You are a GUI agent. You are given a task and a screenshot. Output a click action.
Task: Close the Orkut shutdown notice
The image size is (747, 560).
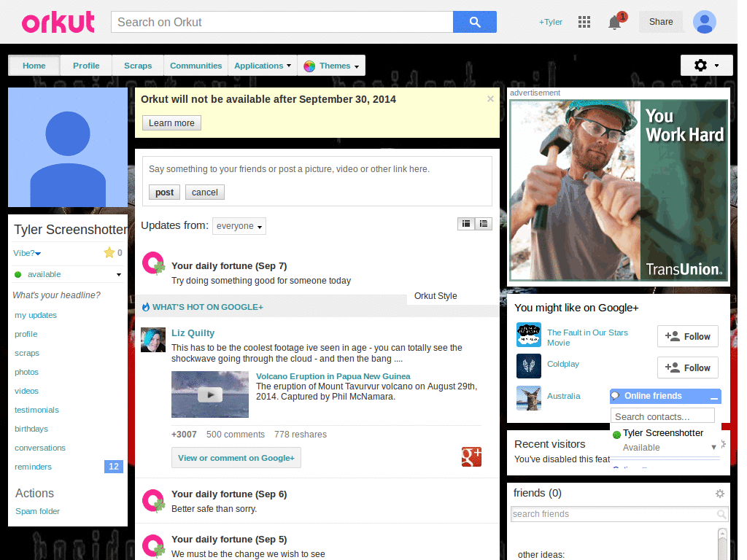(x=490, y=99)
